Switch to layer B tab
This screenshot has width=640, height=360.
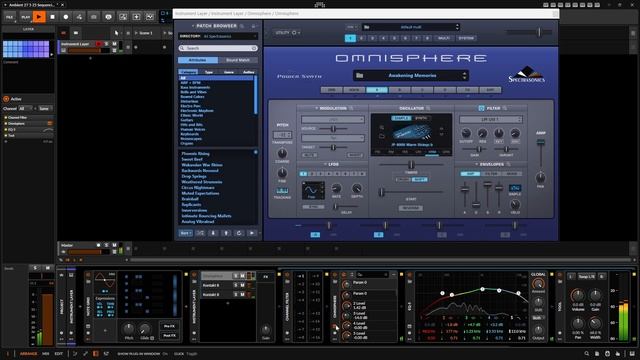click(399, 90)
